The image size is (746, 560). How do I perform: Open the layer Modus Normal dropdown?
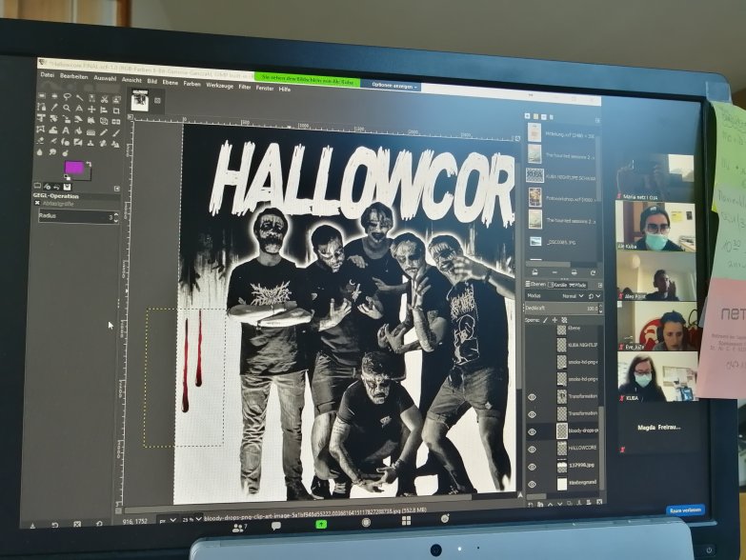[573, 296]
